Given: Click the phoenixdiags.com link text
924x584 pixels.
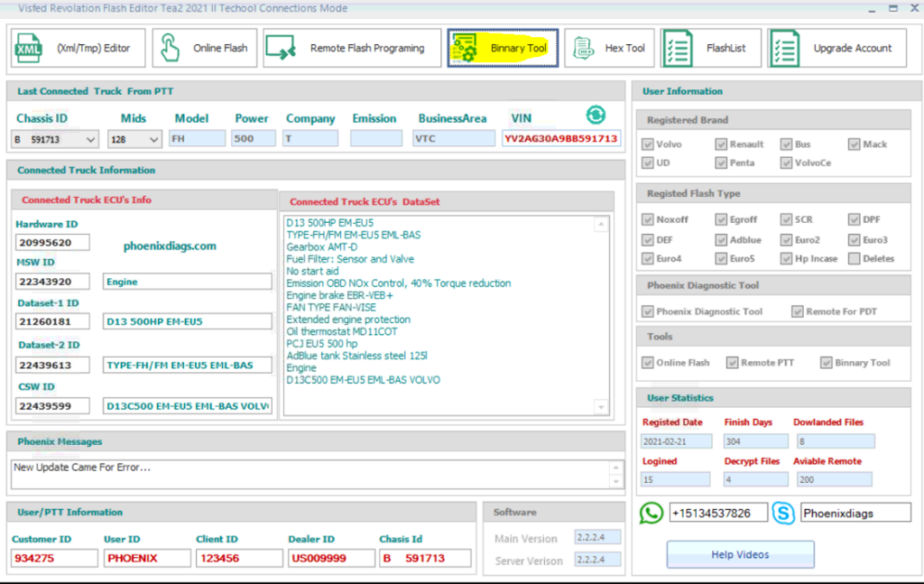Looking at the screenshot, I should (x=170, y=246).
